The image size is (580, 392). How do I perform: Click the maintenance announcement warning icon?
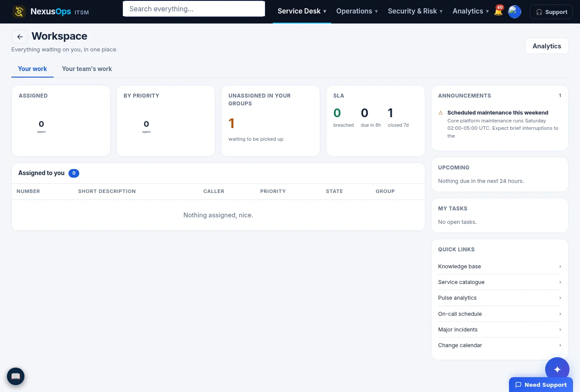pyautogui.click(x=441, y=113)
